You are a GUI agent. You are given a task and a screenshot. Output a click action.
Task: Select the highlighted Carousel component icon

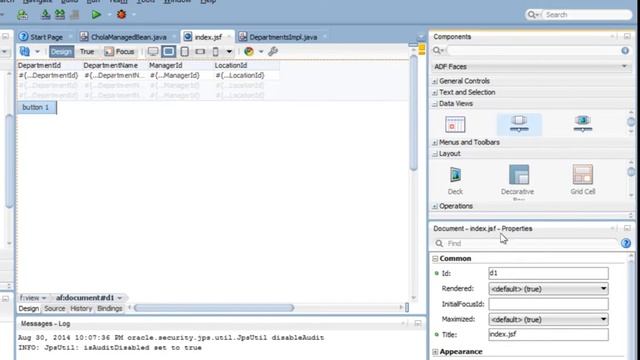click(x=519, y=124)
